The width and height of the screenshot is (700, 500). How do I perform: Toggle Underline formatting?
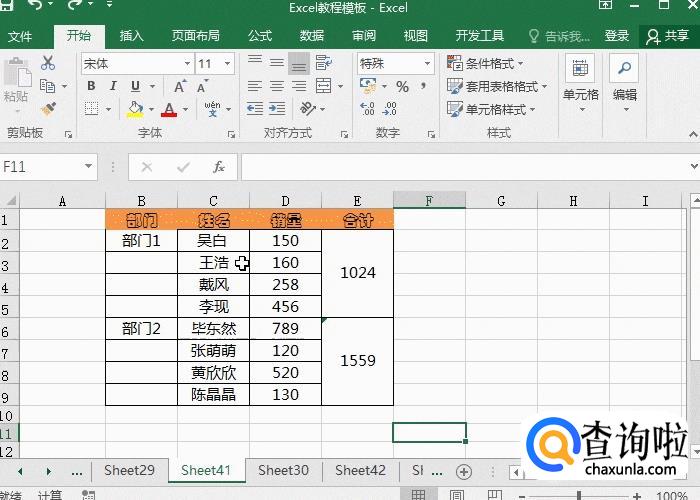click(x=135, y=86)
